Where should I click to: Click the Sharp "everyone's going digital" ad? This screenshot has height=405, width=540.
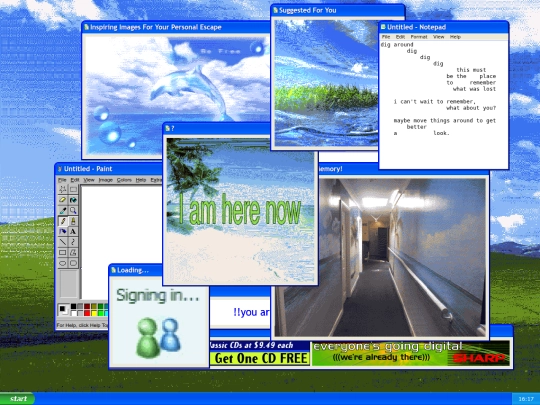click(x=411, y=353)
